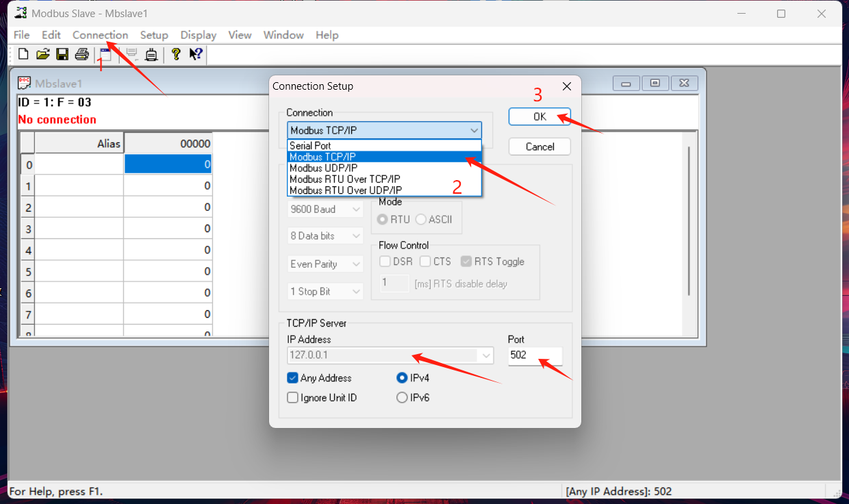Choose Modbus RTU Over TCP/IP option
This screenshot has width=849, height=504.
(385, 179)
